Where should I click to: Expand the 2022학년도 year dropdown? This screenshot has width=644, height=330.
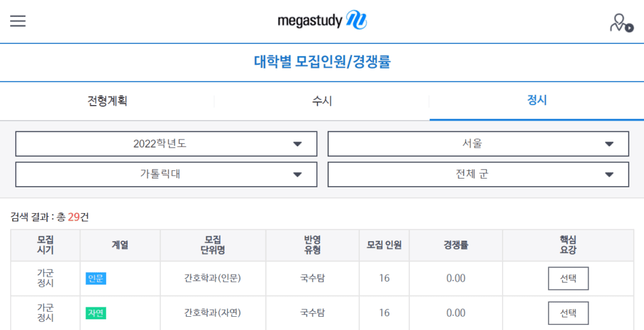tap(166, 144)
